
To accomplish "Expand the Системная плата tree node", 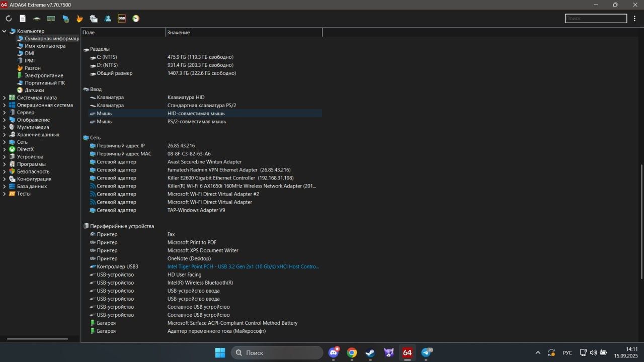I will pyautogui.click(x=5, y=98).
